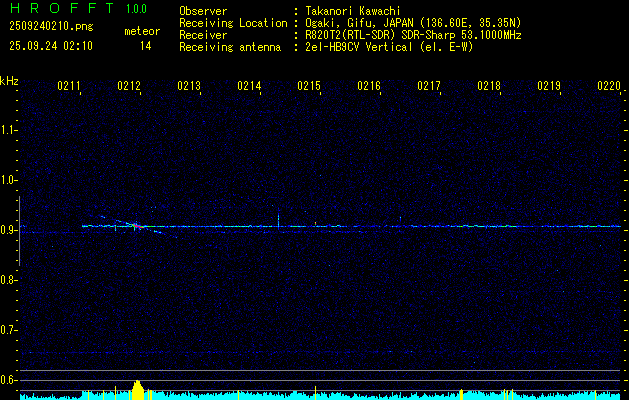Screen dimensions: 629x400
Task: Select the 0212 time marker
Action: 129,87
